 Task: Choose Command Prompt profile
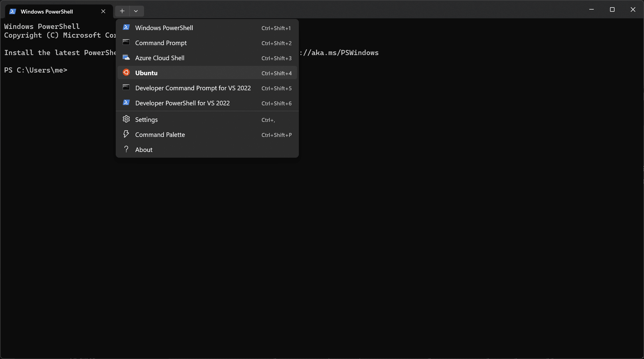pos(207,43)
